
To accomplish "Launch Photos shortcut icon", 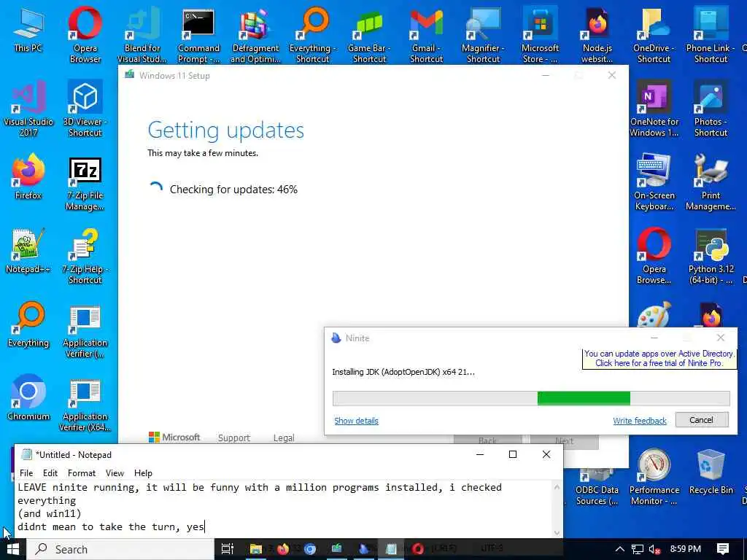I will (711, 109).
